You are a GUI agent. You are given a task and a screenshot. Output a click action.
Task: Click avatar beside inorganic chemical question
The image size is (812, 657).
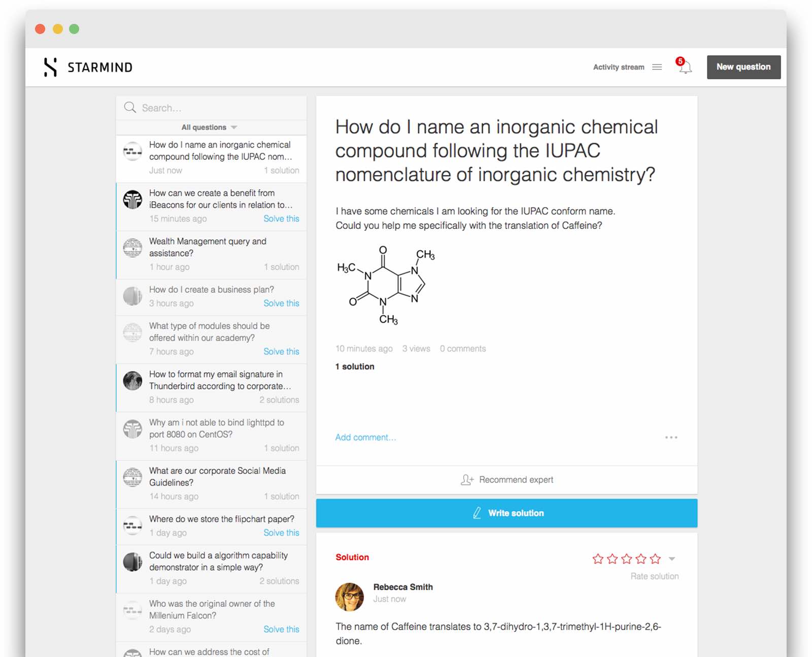tap(132, 151)
